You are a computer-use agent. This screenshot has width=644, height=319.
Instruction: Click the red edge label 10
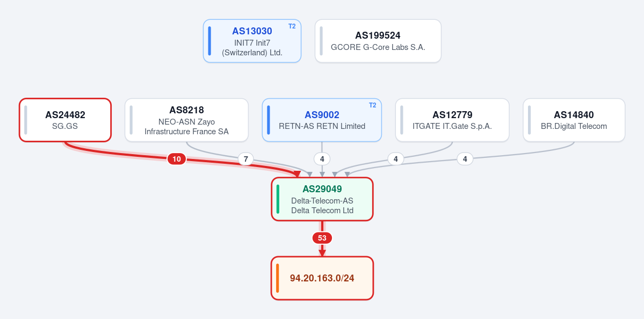pos(177,159)
